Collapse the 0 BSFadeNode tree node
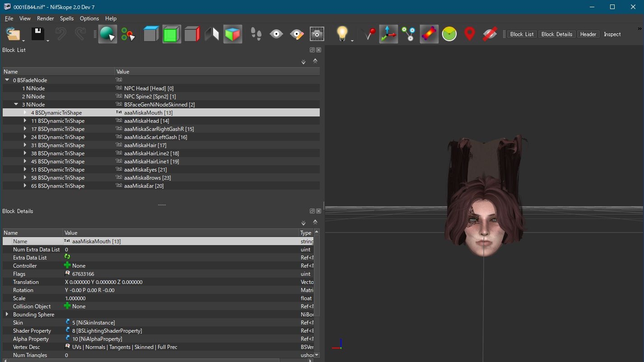Image resolution: width=644 pixels, height=362 pixels. click(7, 80)
